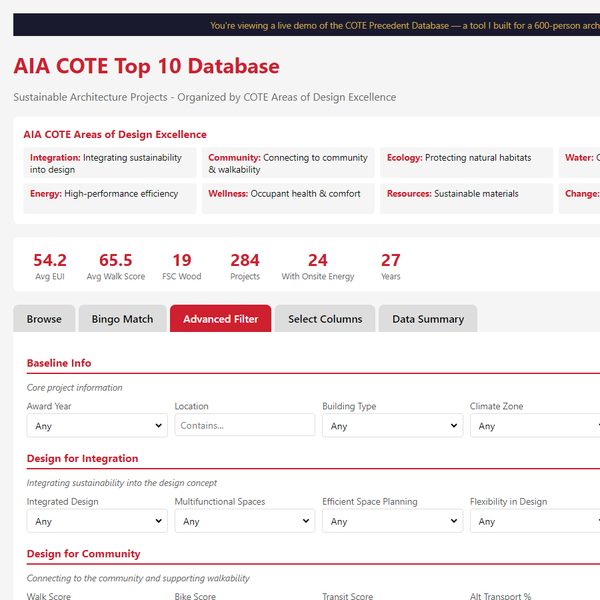Image resolution: width=600 pixels, height=600 pixels.
Task: Click the 284 Projects stat
Action: [245, 266]
